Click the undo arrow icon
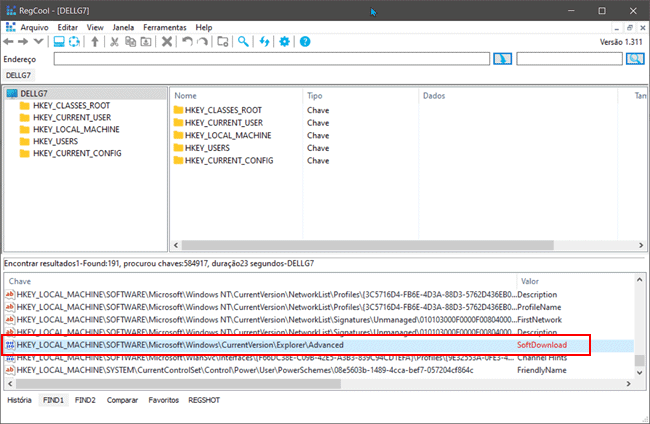The image size is (650, 424). click(187, 42)
